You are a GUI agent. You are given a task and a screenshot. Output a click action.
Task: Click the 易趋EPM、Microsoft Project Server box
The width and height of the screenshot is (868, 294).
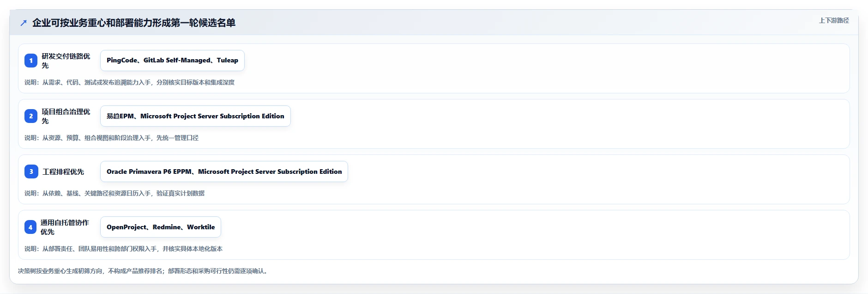tap(195, 116)
